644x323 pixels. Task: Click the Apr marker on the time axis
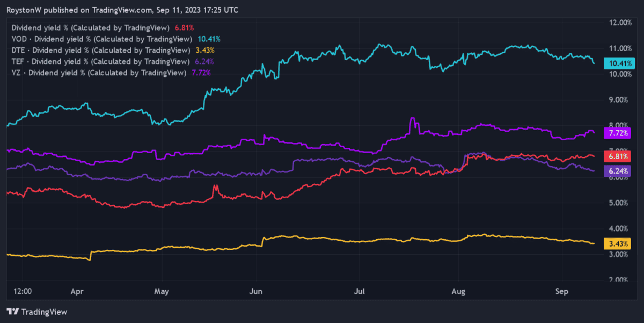77,291
